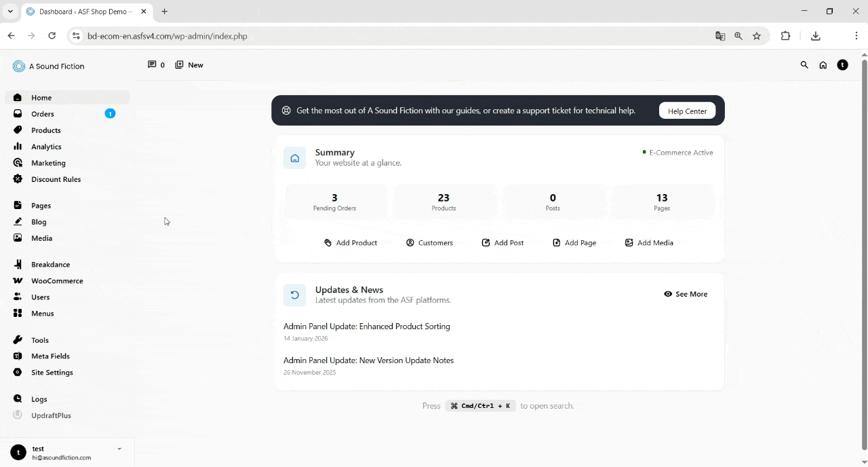Click the 0 Posts stat card
Viewport: 868px width, 467px height.
553,202
